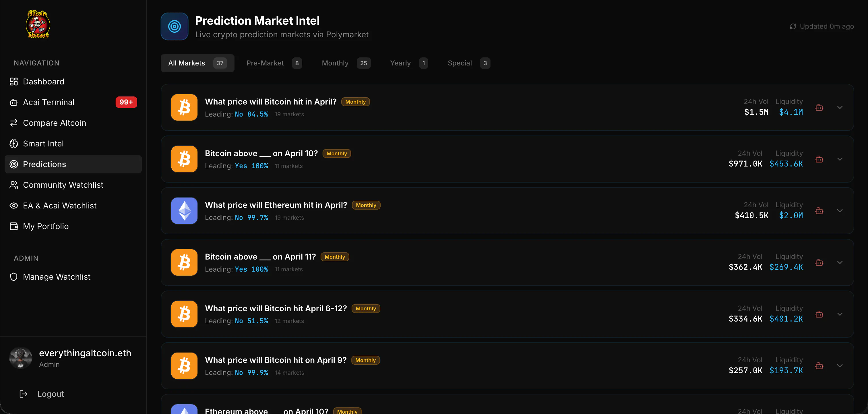Click the $269.4K liquidity value
This screenshot has width=868, height=414.
786,267
